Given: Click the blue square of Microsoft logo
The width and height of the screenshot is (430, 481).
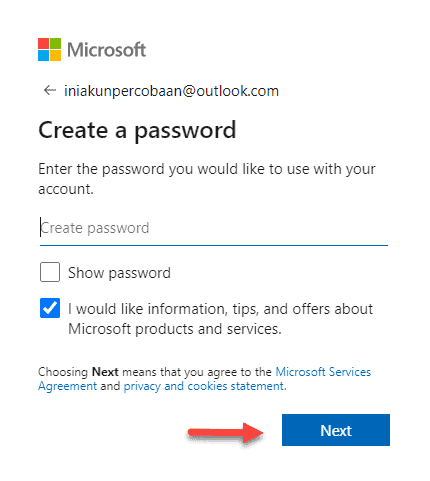Looking at the screenshot, I should tap(43, 56).
